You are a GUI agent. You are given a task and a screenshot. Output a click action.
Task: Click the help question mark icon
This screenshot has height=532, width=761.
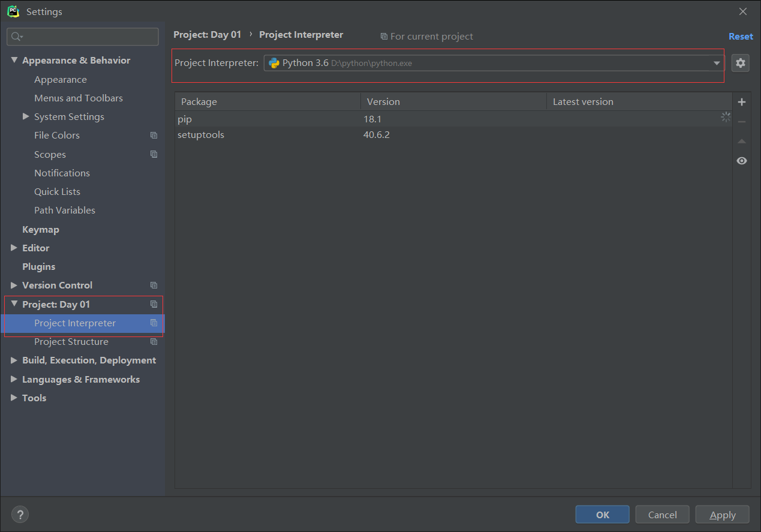(x=20, y=514)
